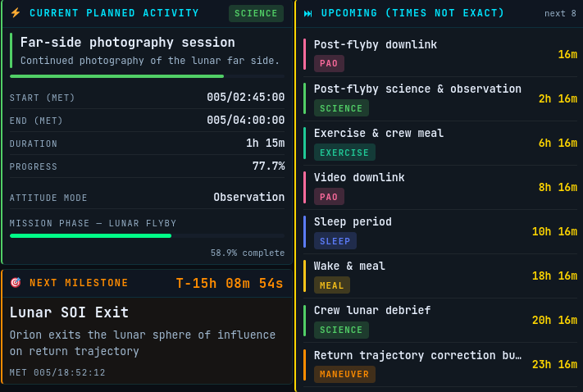The image size is (583, 392).
Task: Click the 'ATTITUDE MODE' label
Action: click(48, 198)
